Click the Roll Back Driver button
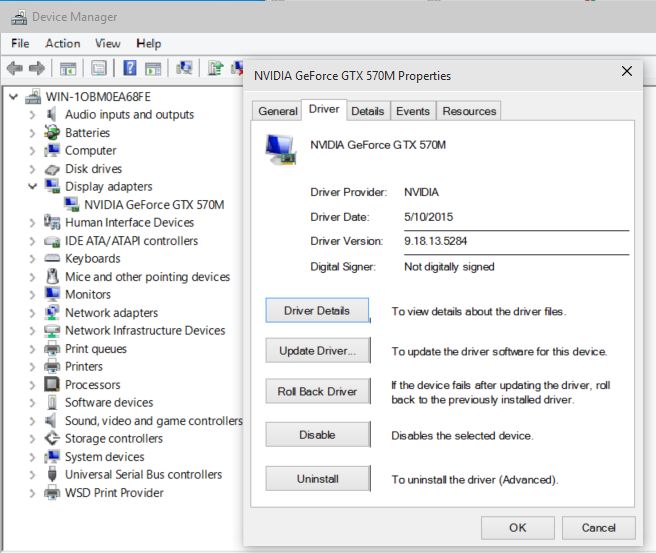 (x=318, y=392)
